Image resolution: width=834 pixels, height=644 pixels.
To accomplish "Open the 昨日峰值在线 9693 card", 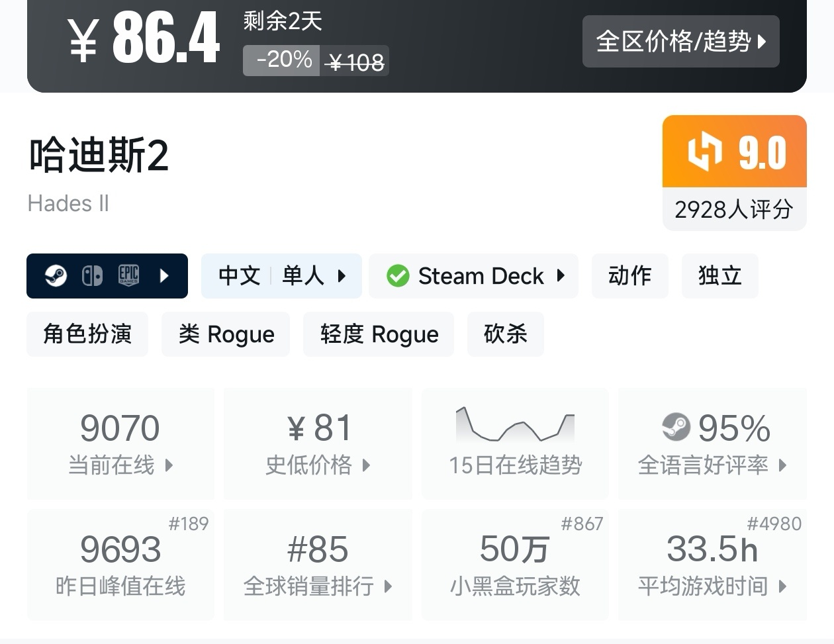I will [x=120, y=565].
